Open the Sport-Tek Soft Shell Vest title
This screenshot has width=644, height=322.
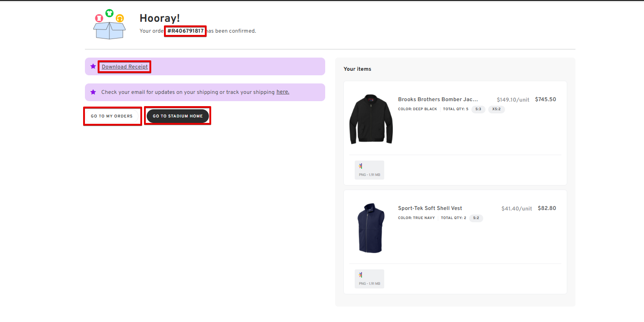coord(430,208)
